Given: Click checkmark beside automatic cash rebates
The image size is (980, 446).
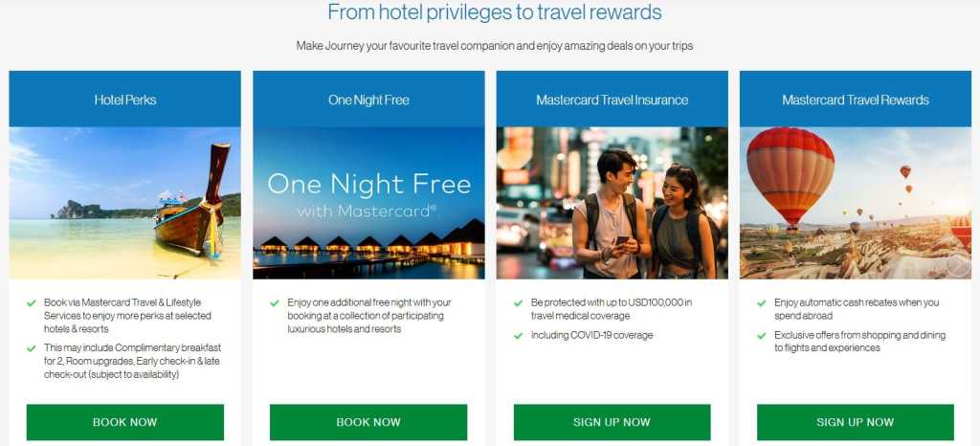Looking at the screenshot, I should point(761,303).
